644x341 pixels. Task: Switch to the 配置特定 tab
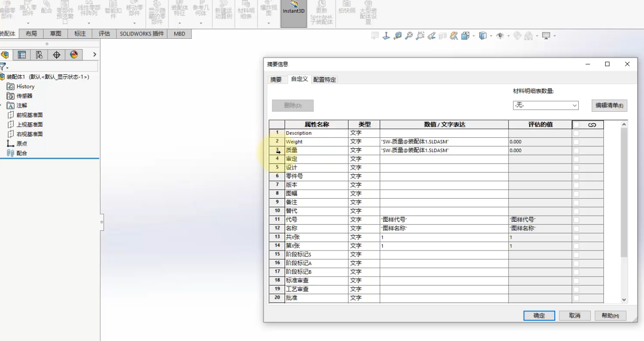pyautogui.click(x=324, y=80)
